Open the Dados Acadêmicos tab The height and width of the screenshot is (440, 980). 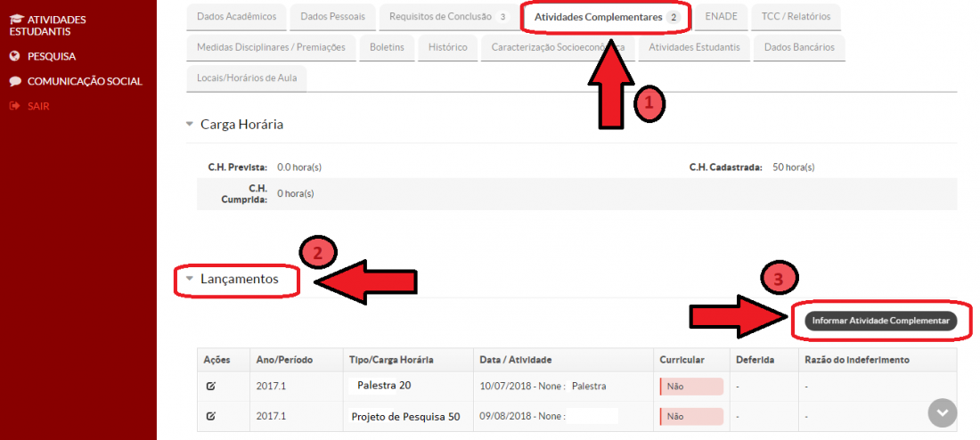pyautogui.click(x=236, y=17)
